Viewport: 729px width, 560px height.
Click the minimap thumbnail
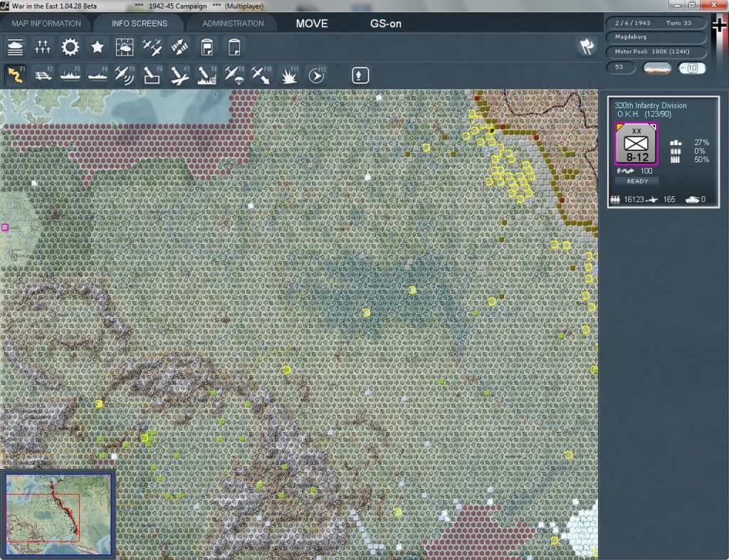(58, 514)
